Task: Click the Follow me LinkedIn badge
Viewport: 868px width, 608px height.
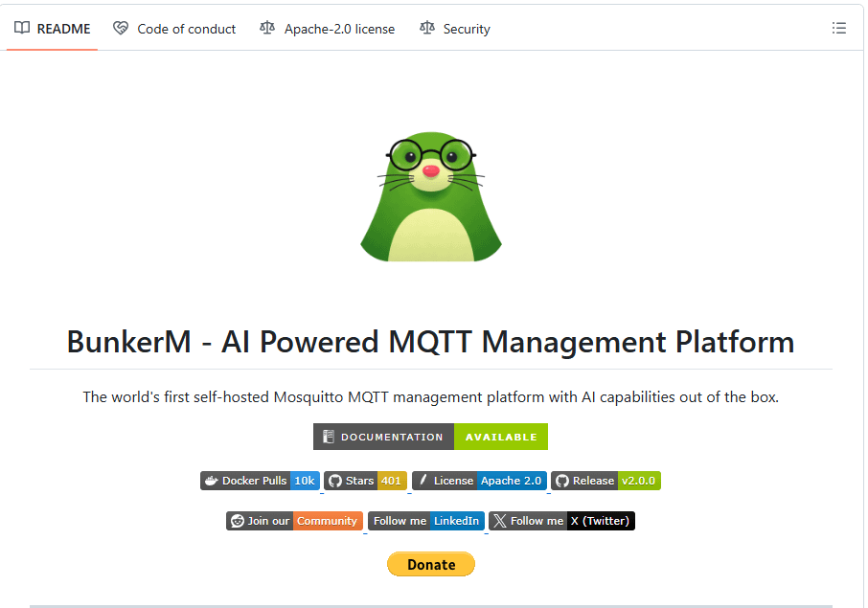Action: (x=426, y=521)
